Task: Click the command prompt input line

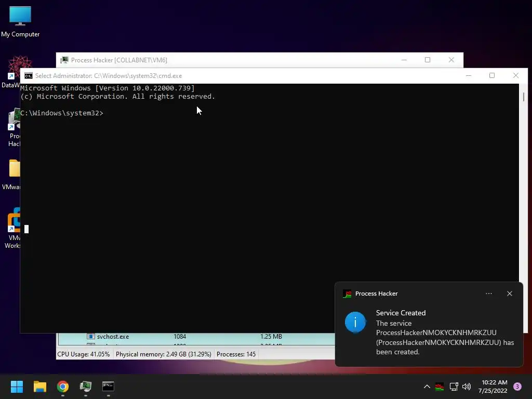Action: coord(62,113)
